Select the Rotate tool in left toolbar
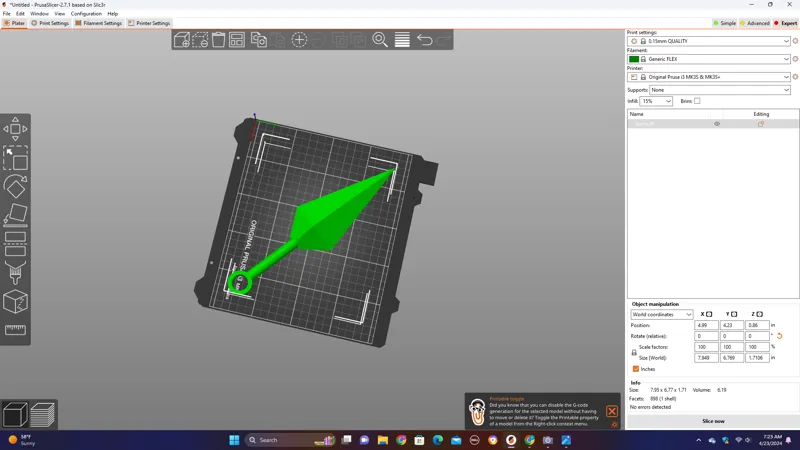 pyautogui.click(x=15, y=186)
